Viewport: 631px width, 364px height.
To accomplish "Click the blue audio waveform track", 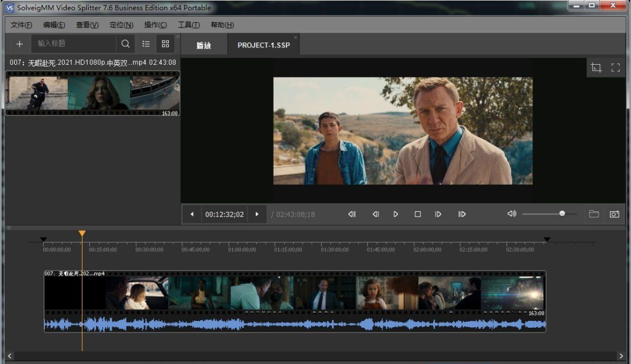I will tap(295, 324).
